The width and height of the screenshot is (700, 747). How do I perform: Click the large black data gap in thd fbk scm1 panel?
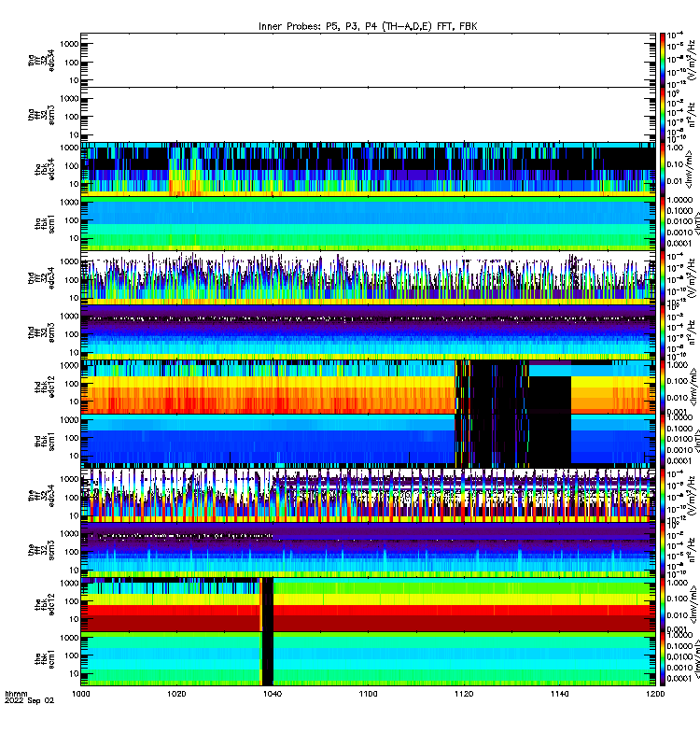[x=550, y=441]
